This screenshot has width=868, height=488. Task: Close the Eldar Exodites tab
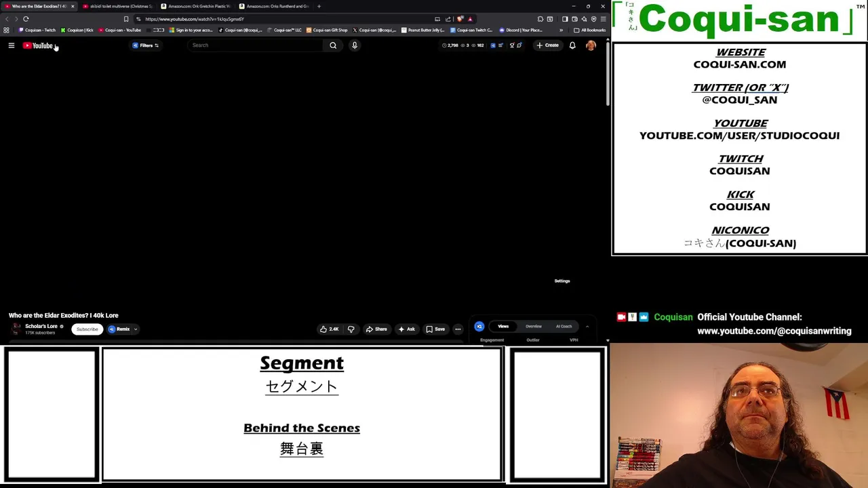point(73,6)
